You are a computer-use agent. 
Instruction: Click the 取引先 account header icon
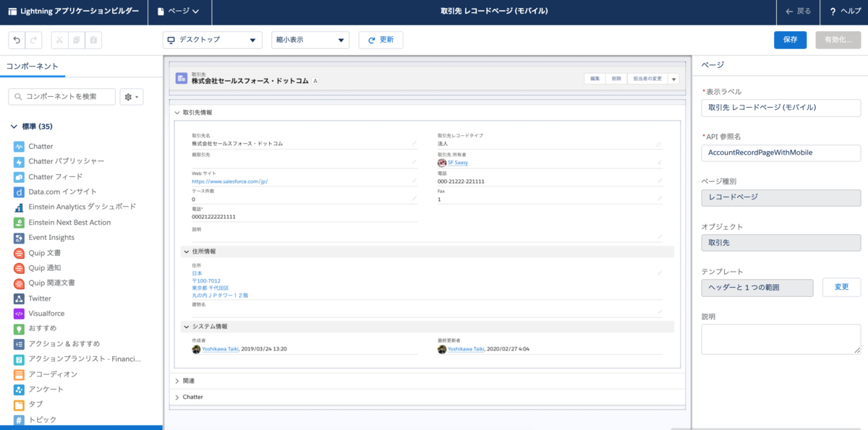point(182,78)
